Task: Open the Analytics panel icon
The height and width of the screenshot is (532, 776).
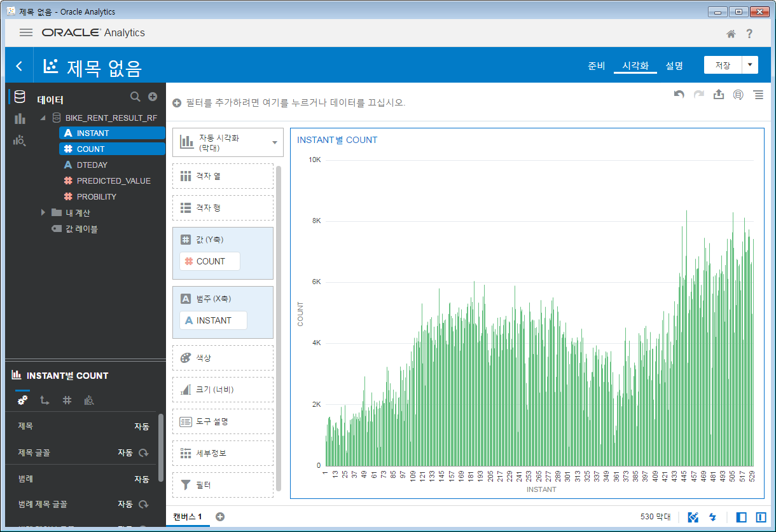Action: (20, 141)
